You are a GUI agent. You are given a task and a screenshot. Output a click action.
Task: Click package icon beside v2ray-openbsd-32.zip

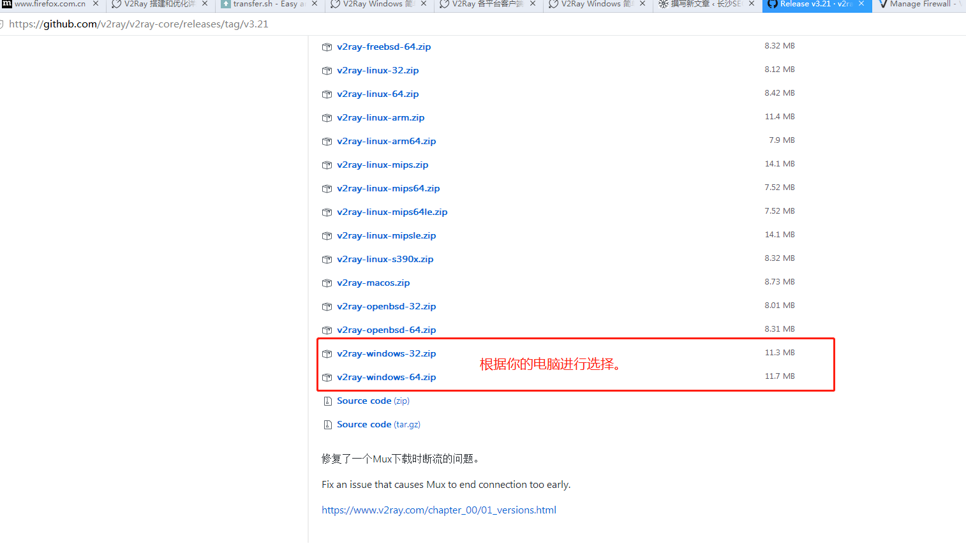click(327, 307)
